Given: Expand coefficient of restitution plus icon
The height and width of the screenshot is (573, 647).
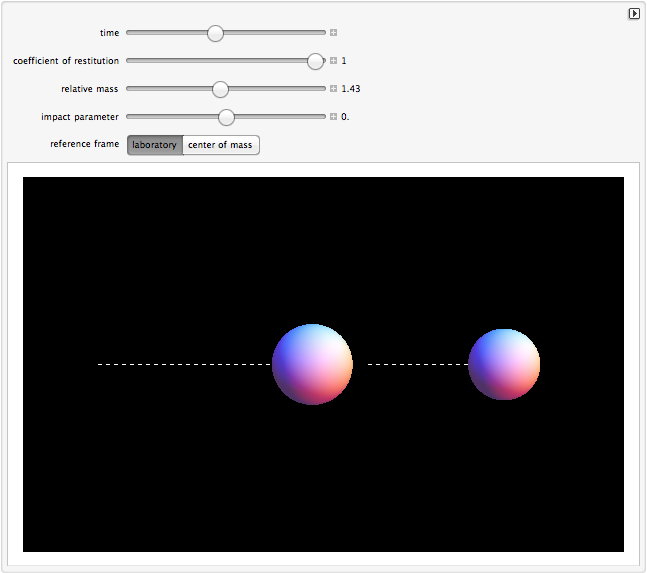Looking at the screenshot, I should (333, 61).
